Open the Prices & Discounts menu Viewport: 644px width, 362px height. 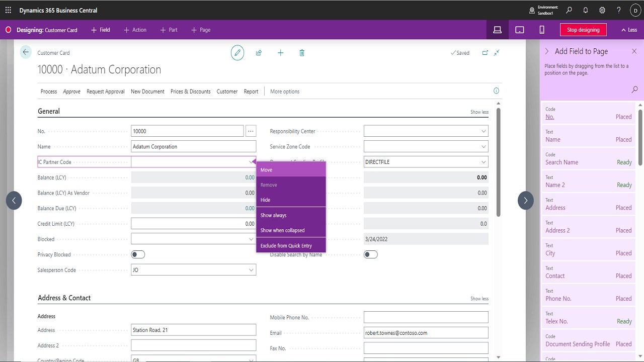(190, 92)
